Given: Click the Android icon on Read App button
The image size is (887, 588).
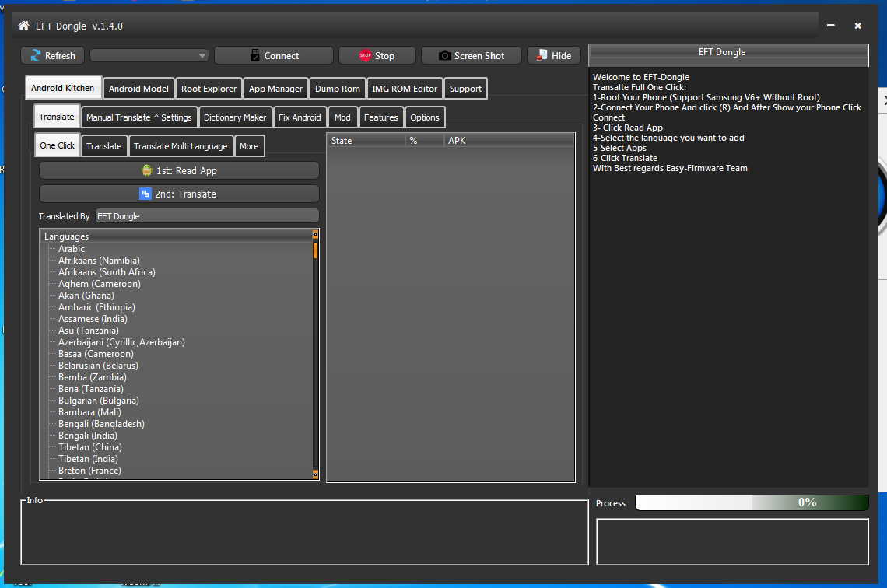Looking at the screenshot, I should 145,170.
